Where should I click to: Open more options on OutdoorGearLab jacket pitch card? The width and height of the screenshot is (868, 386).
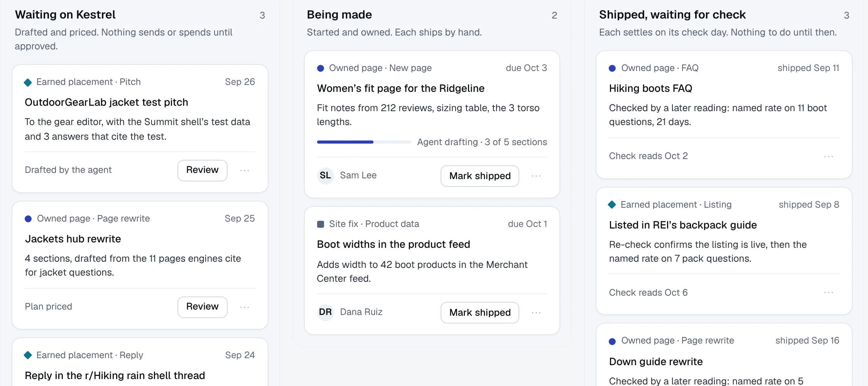[245, 170]
